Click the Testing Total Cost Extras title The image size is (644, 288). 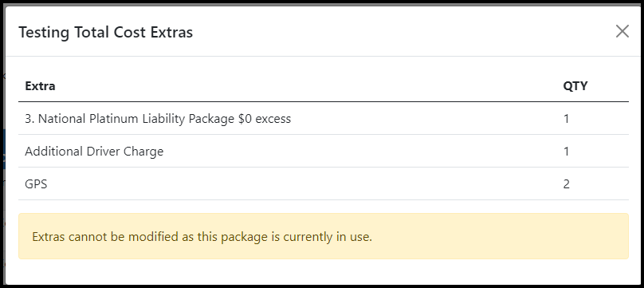coord(105,32)
